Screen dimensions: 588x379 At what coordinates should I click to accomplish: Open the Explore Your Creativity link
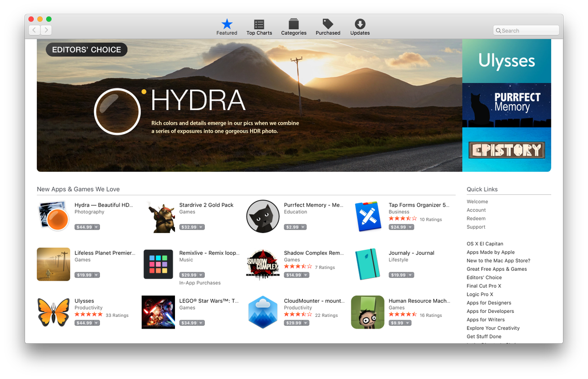pyautogui.click(x=493, y=328)
